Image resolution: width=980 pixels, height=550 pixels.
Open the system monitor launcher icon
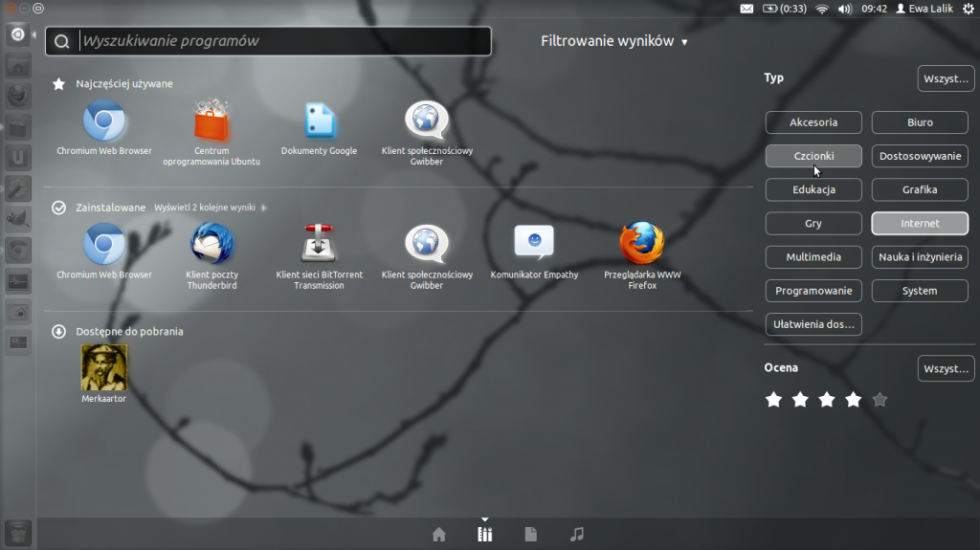point(18,280)
